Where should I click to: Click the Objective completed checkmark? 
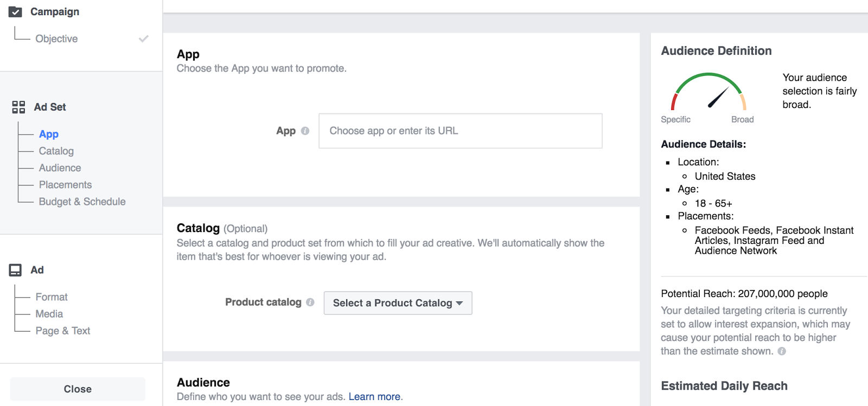click(x=144, y=38)
